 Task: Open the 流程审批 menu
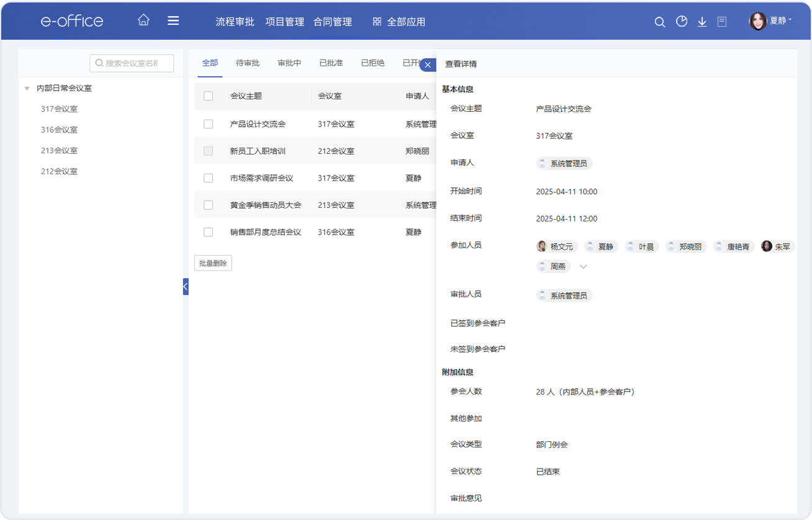click(235, 22)
